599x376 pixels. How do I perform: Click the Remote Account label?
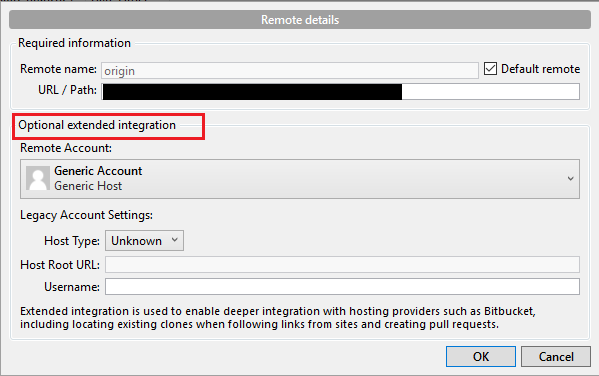coord(66,148)
